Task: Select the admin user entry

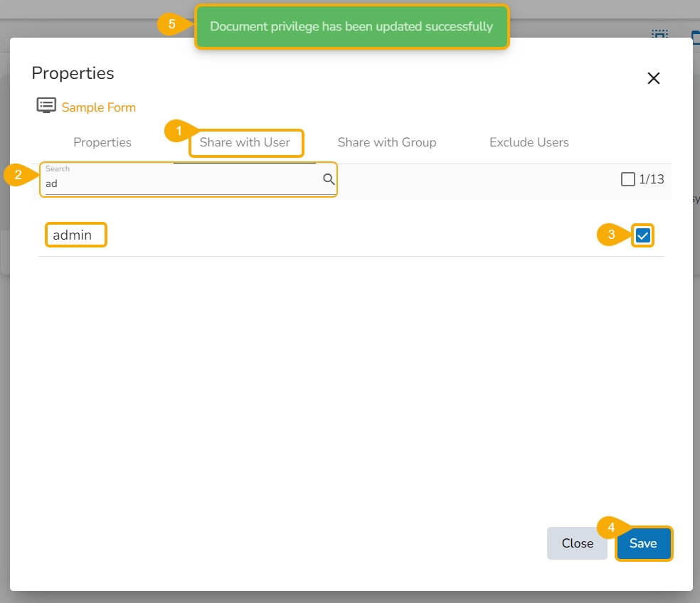Action: [x=73, y=235]
